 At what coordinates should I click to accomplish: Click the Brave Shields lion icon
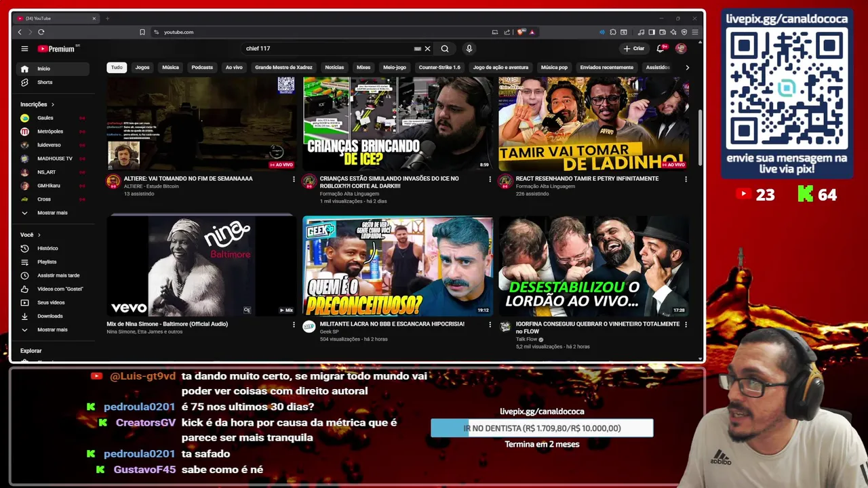(x=521, y=32)
